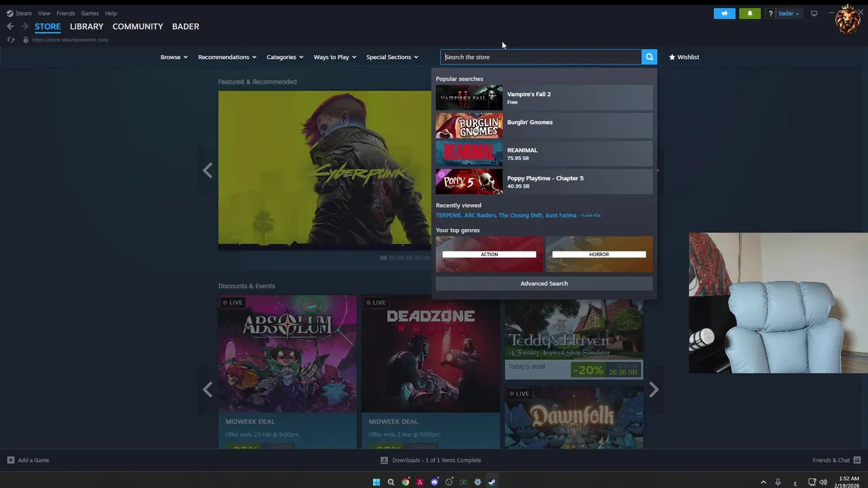
Task: Open recently viewed TERPENIE link
Action: (448, 216)
